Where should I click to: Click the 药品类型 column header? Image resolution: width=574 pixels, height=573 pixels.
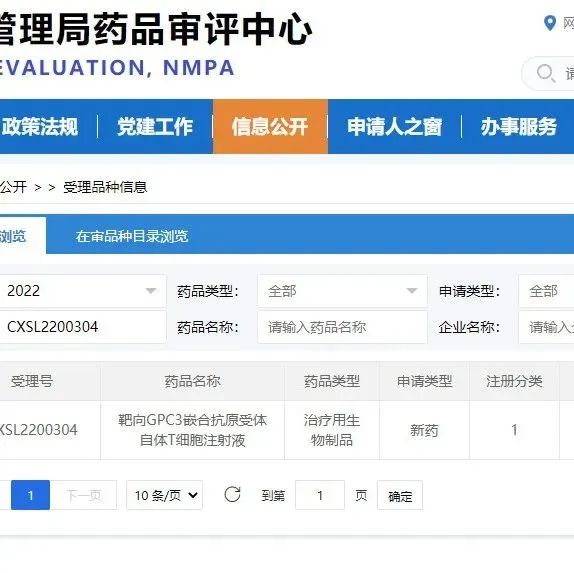coord(332,381)
